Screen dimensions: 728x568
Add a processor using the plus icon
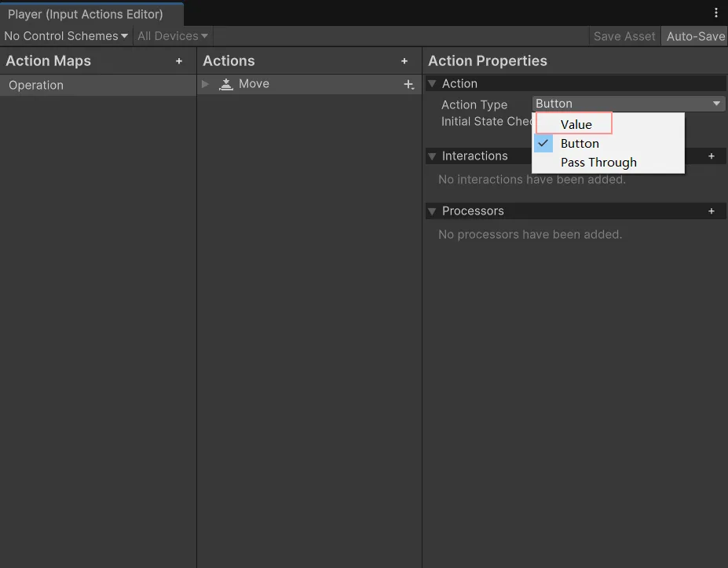[x=712, y=211]
